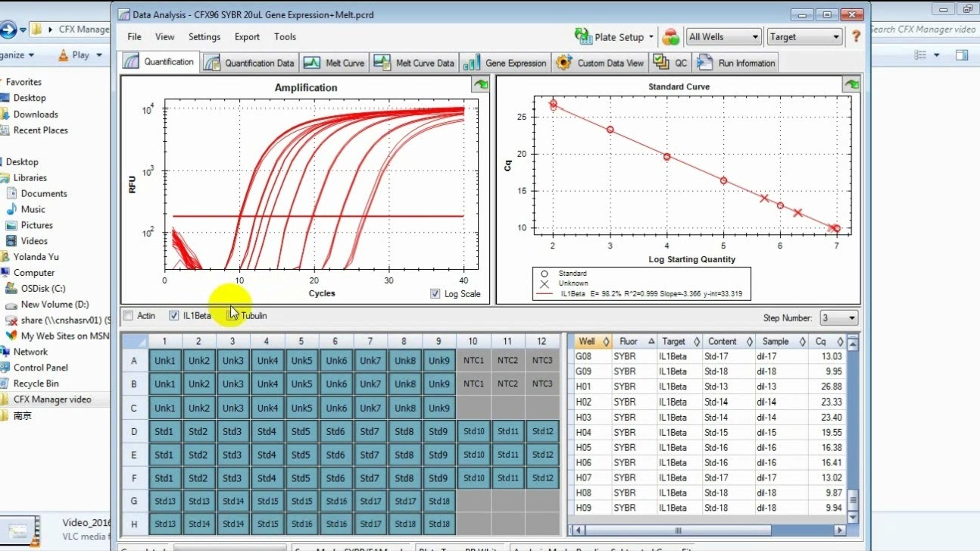
Task: Enable the Actin target checkbox
Action: point(128,316)
